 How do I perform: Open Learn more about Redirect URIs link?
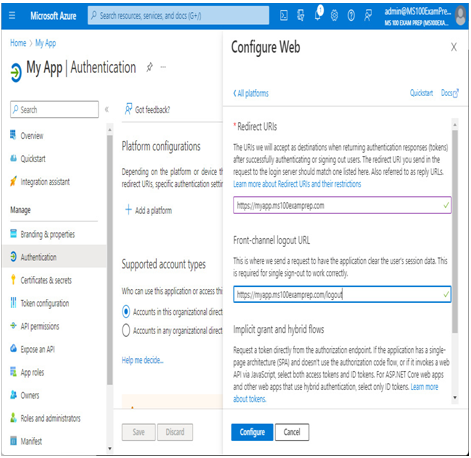(297, 184)
